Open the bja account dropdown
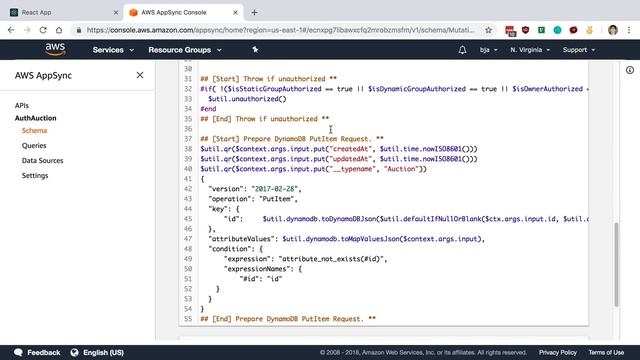The width and height of the screenshot is (640, 360). (489, 50)
